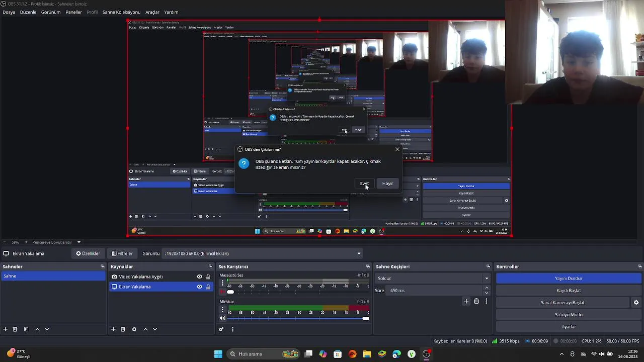Unmute Masaüstü Ses audio
Viewport: 644px width, 362px height.
(222, 292)
